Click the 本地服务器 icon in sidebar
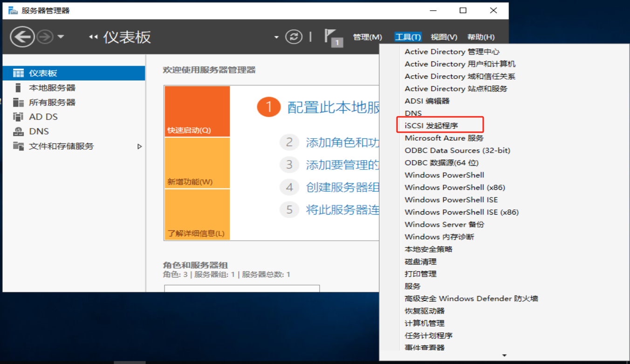This screenshot has width=630, height=364. tap(18, 88)
